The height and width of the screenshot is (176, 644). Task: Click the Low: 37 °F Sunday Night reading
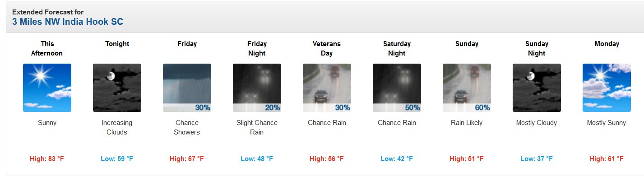[537, 159]
